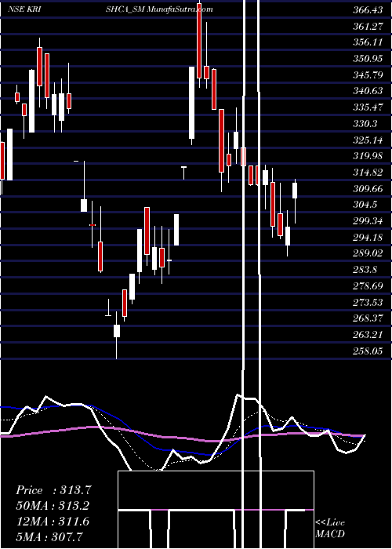Click the 361.27 price axis label
This screenshot has width=392, height=549.
pos(368,26)
